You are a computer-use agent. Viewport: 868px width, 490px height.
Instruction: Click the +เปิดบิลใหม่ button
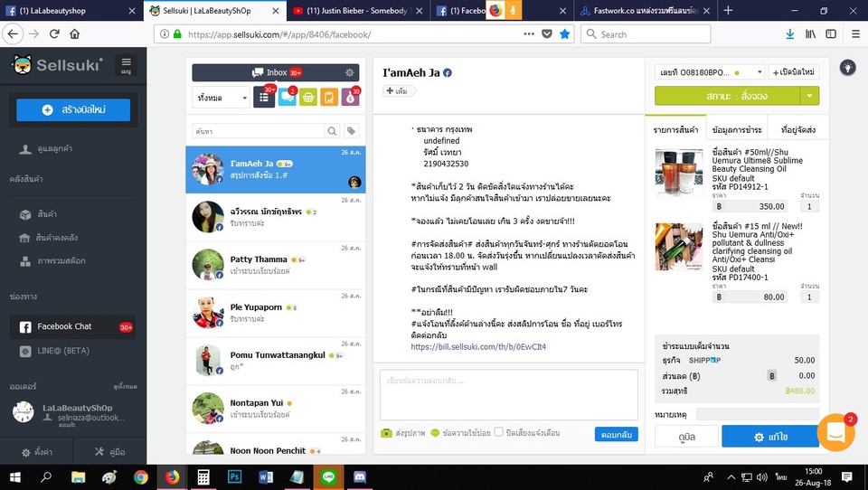click(x=793, y=72)
